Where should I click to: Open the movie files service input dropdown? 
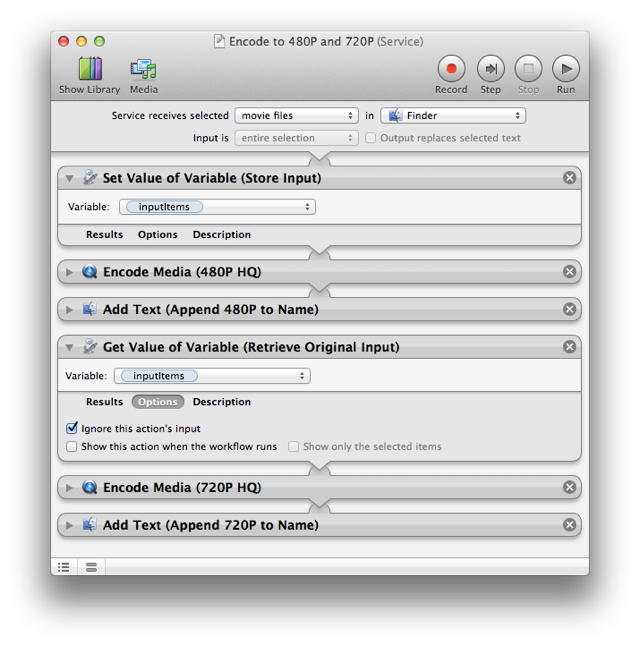click(x=296, y=116)
